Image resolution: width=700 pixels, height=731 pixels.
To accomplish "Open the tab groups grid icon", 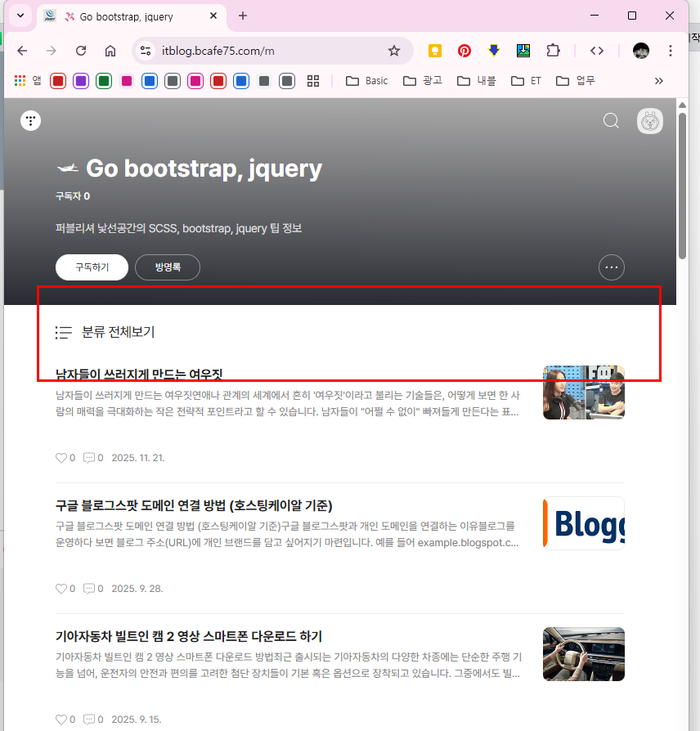I will pos(313,81).
